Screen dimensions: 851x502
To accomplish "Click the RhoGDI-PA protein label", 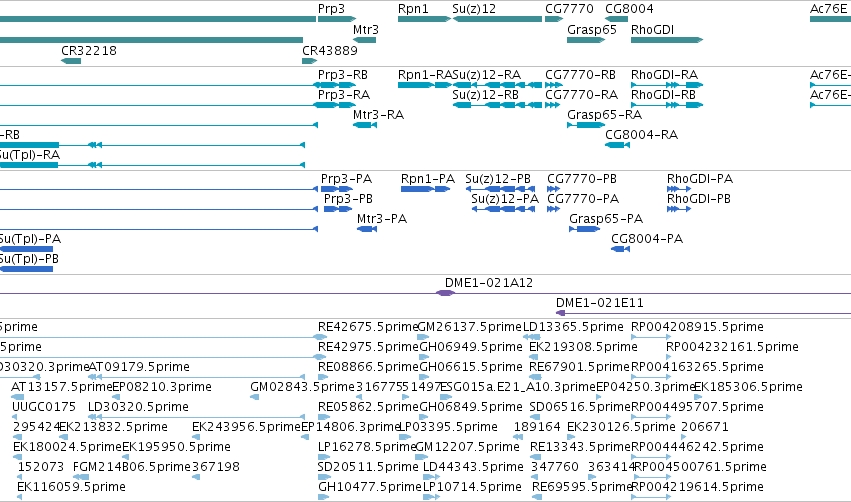I will (x=700, y=179).
